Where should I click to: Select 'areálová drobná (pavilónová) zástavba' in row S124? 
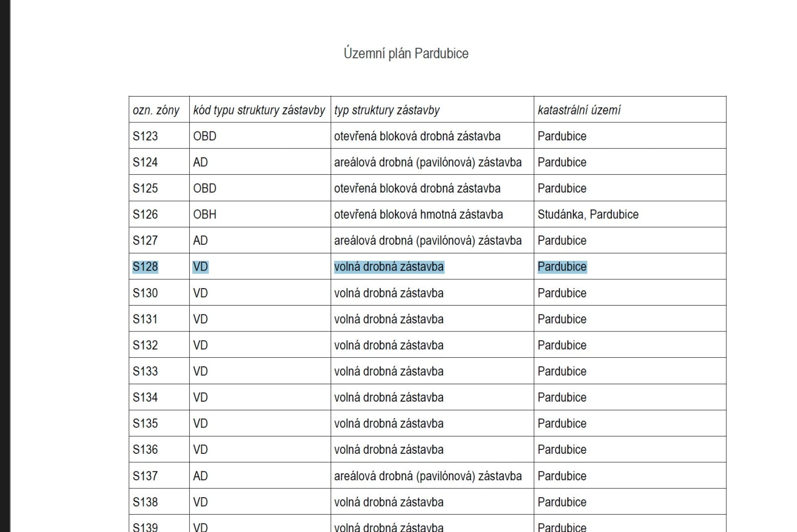428,162
